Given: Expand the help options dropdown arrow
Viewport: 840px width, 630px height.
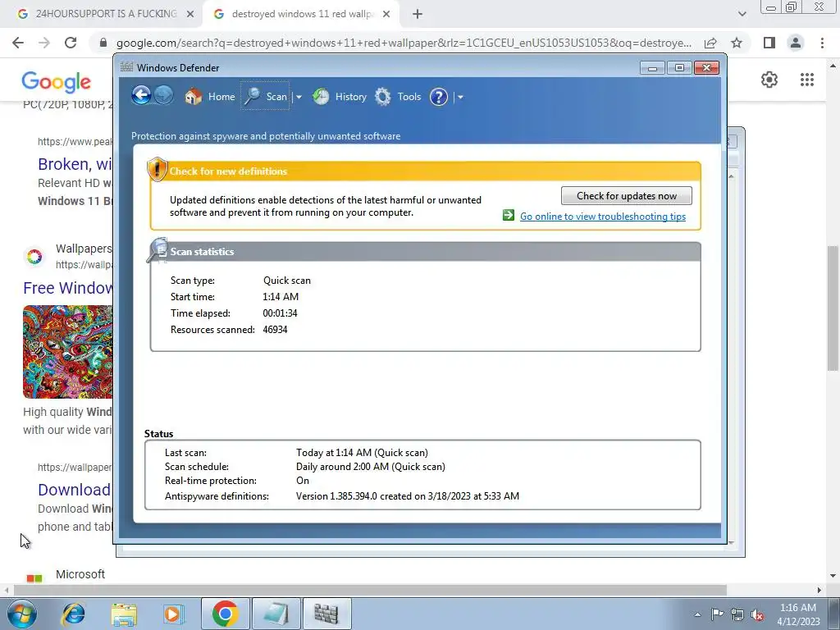Looking at the screenshot, I should click(x=460, y=97).
